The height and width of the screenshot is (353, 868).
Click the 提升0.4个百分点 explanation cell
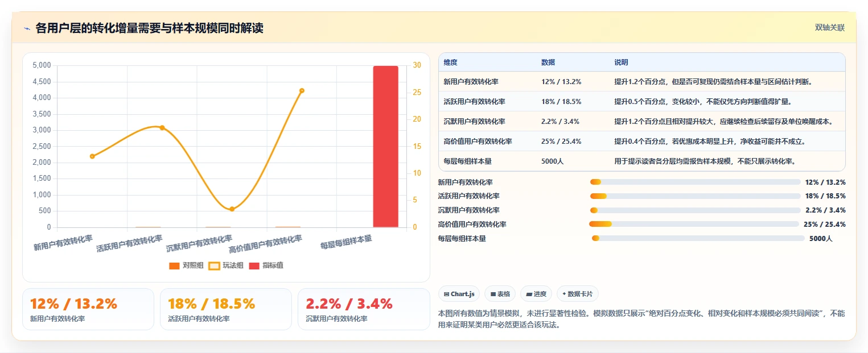[x=710, y=142]
